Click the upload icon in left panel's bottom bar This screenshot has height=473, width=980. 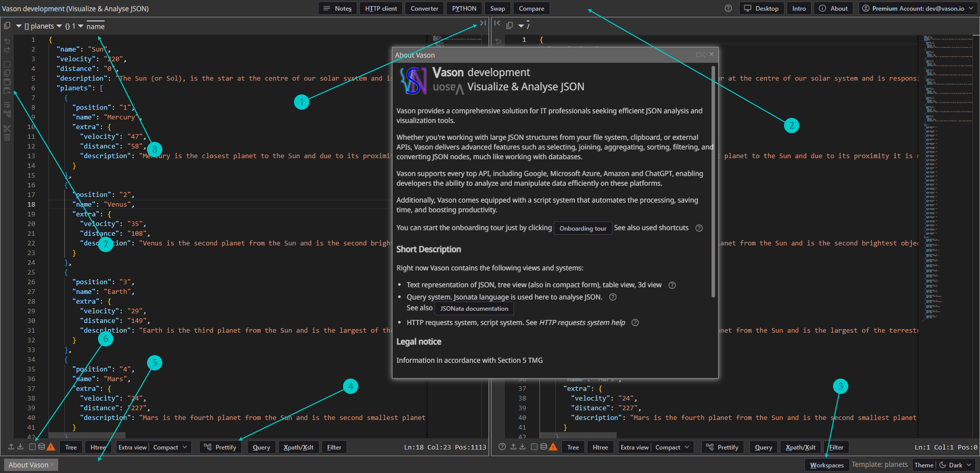11,447
